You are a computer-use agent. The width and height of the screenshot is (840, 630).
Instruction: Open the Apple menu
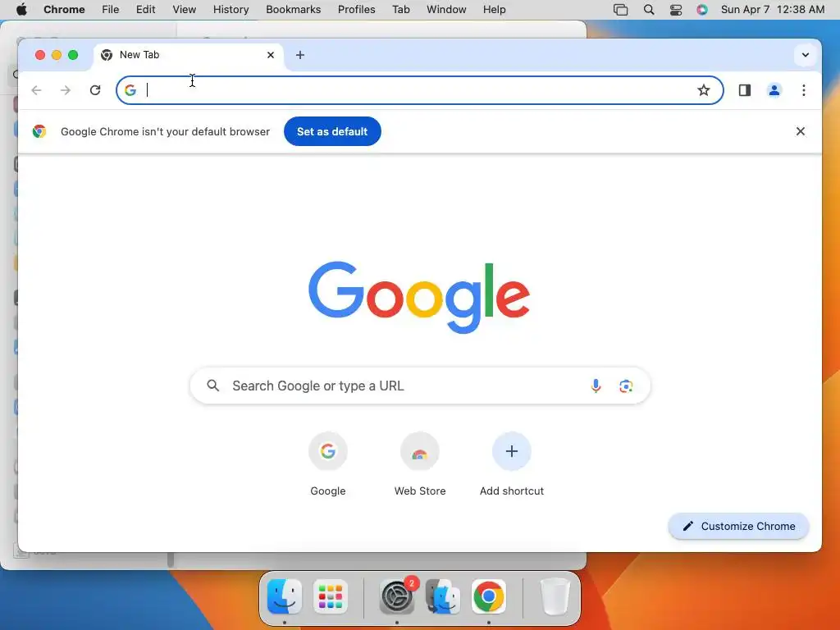tap(21, 10)
